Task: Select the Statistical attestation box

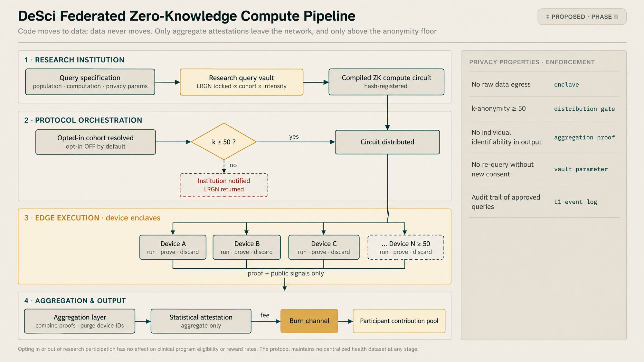Action: 201,321
